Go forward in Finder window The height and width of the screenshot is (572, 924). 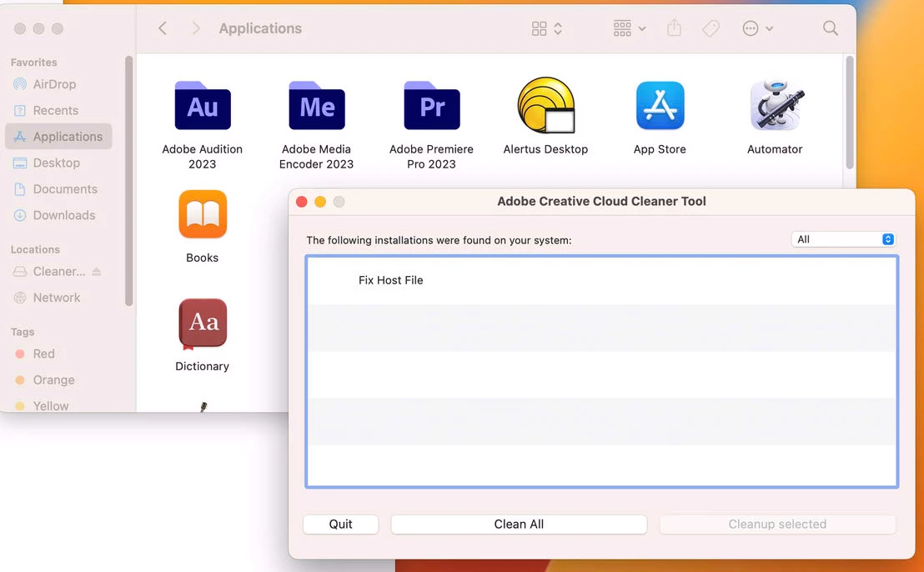[196, 28]
